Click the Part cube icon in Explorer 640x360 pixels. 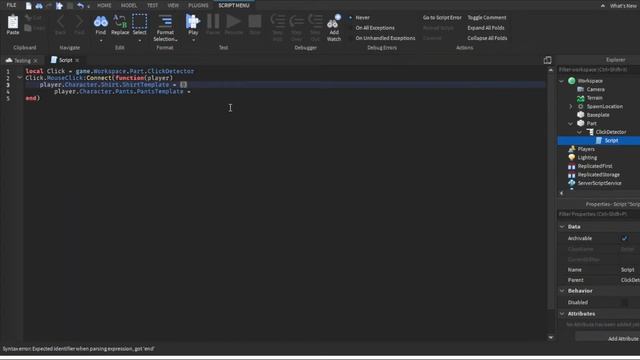coord(580,123)
